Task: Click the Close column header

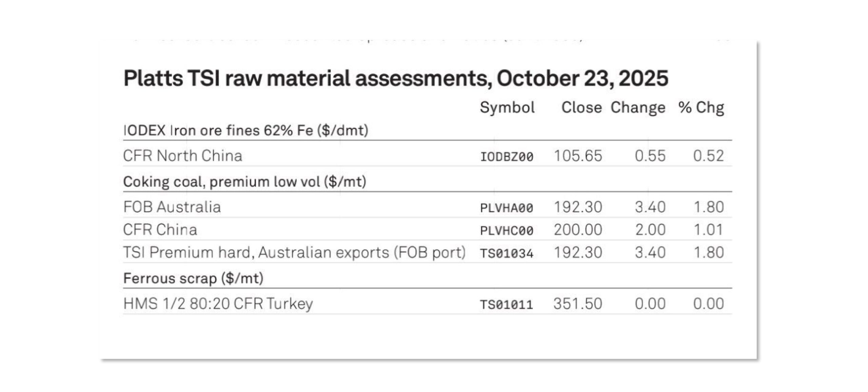Action: [x=581, y=107]
